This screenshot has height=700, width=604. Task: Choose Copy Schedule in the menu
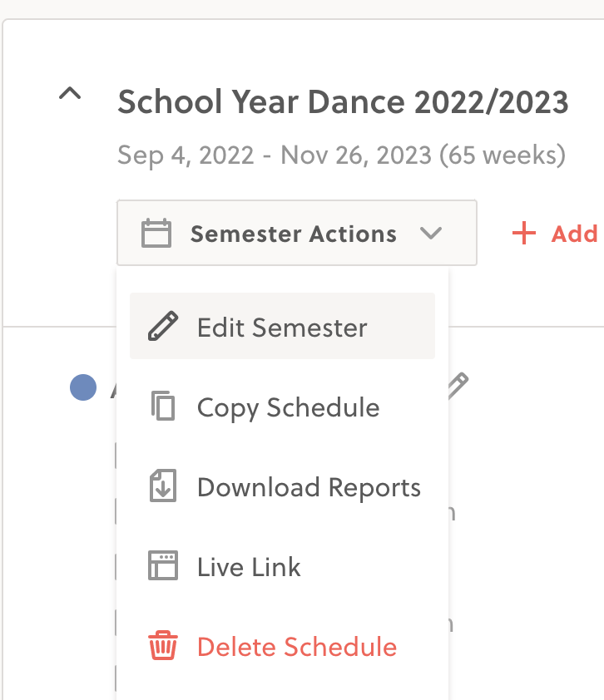click(x=288, y=407)
